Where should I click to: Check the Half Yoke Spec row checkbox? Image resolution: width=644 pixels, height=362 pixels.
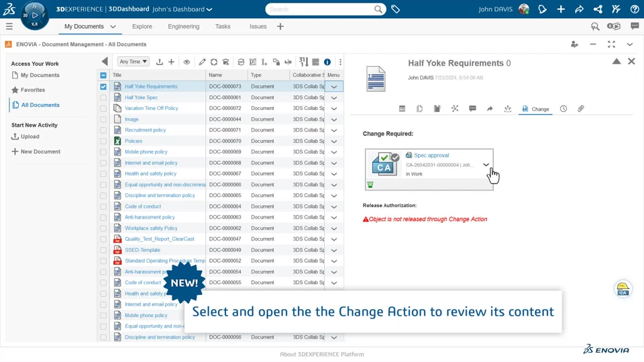[103, 98]
